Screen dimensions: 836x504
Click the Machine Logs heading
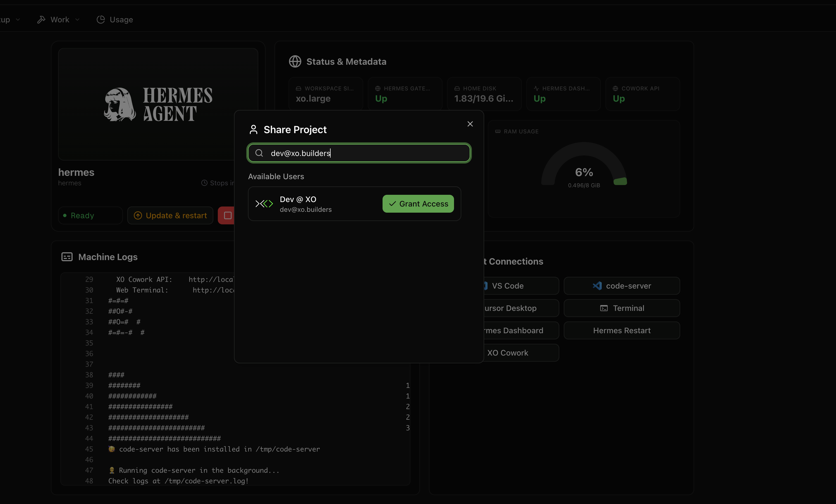108,257
